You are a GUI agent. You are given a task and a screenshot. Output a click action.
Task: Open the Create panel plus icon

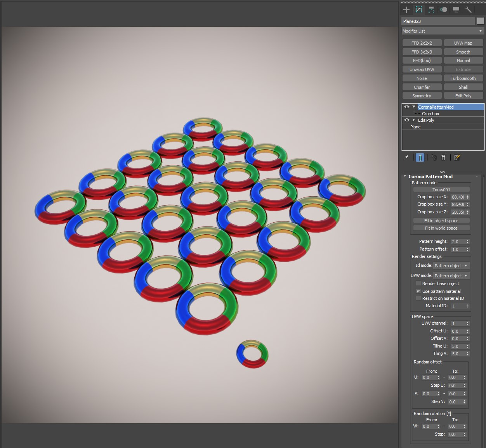coord(406,10)
